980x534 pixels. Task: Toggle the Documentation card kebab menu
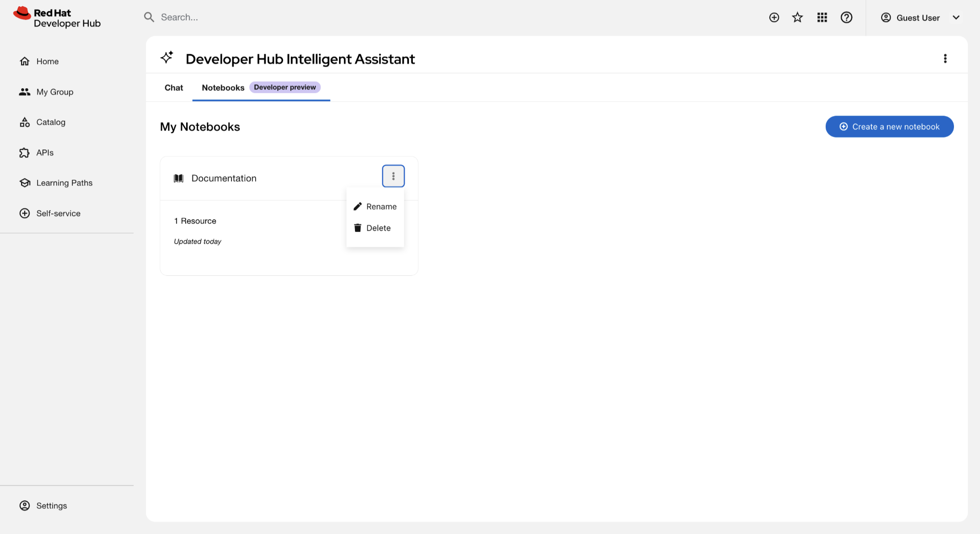pyautogui.click(x=394, y=176)
